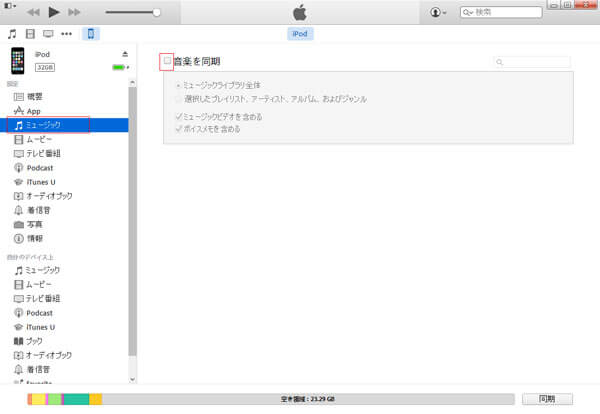Screen dimensions: 600x414
Task: Open 着信音 under On My Device
Action: [32, 369]
